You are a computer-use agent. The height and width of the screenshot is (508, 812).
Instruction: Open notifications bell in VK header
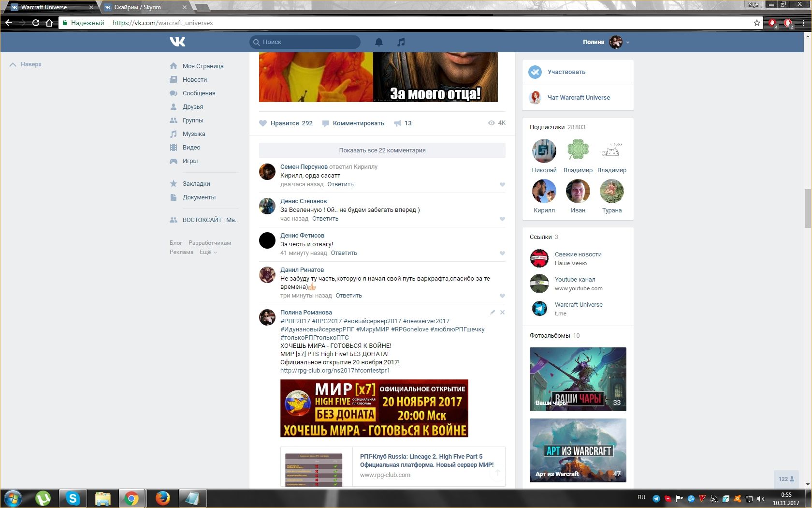379,42
